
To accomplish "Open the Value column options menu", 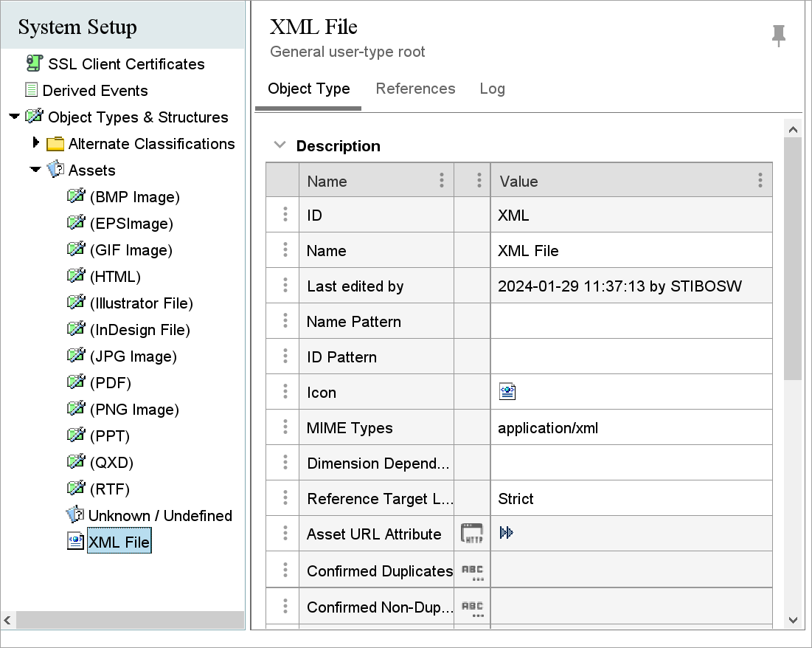I will (760, 180).
